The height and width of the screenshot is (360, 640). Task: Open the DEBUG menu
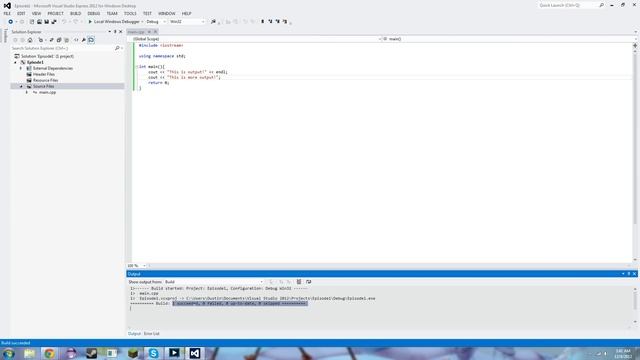[x=93, y=13]
